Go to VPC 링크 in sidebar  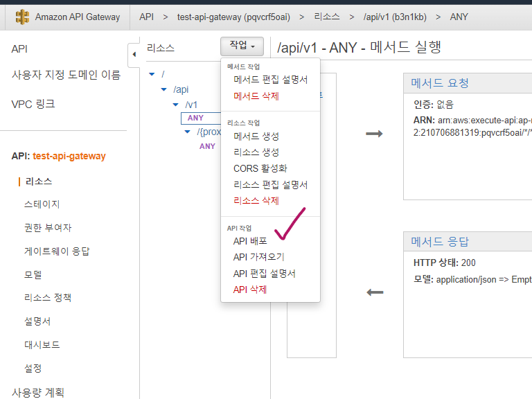(x=33, y=104)
